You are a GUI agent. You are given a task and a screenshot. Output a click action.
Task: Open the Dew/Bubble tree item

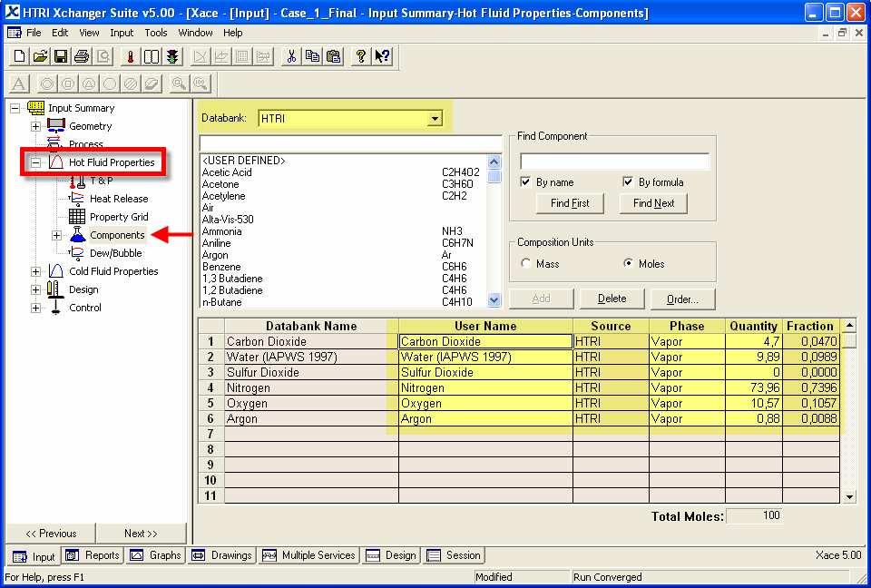point(115,253)
